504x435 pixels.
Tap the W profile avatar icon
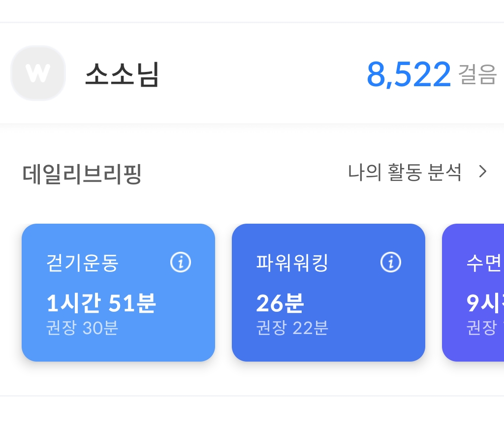click(38, 73)
